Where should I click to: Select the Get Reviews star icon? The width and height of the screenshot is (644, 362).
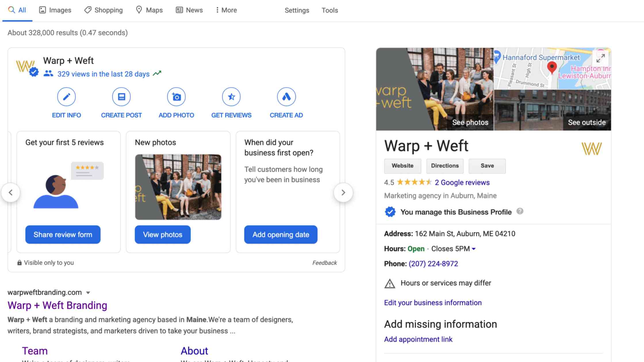pos(231,97)
